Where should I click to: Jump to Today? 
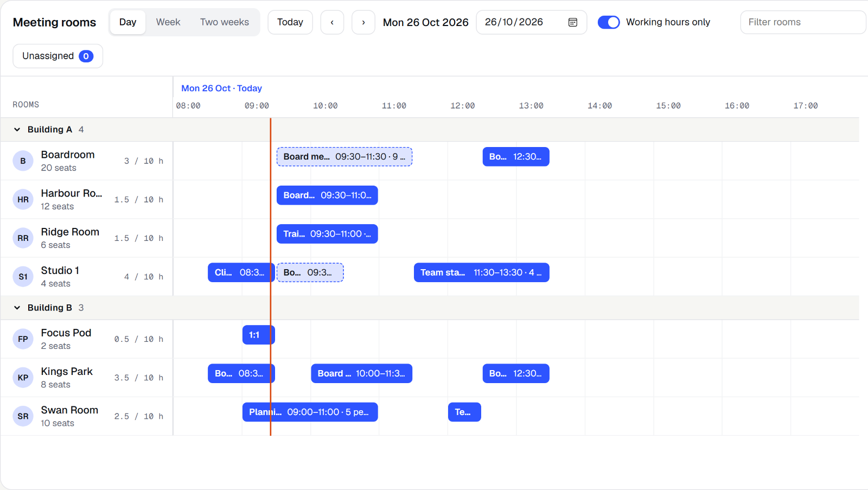(290, 22)
